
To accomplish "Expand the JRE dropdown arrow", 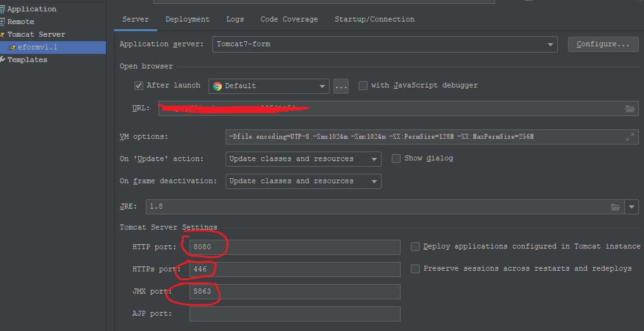I will tap(631, 207).
